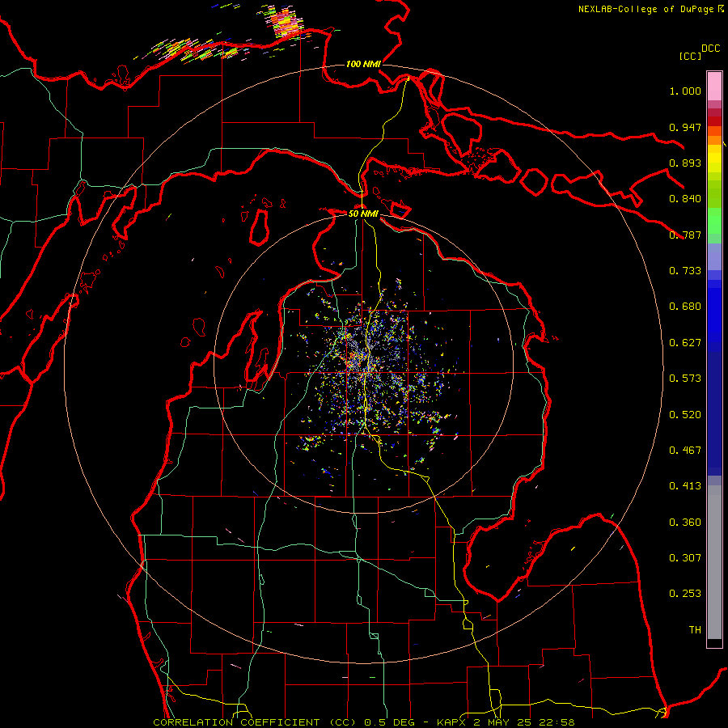Click the pink-yellow echo cluster at map top
728x728 pixels.
(x=283, y=21)
